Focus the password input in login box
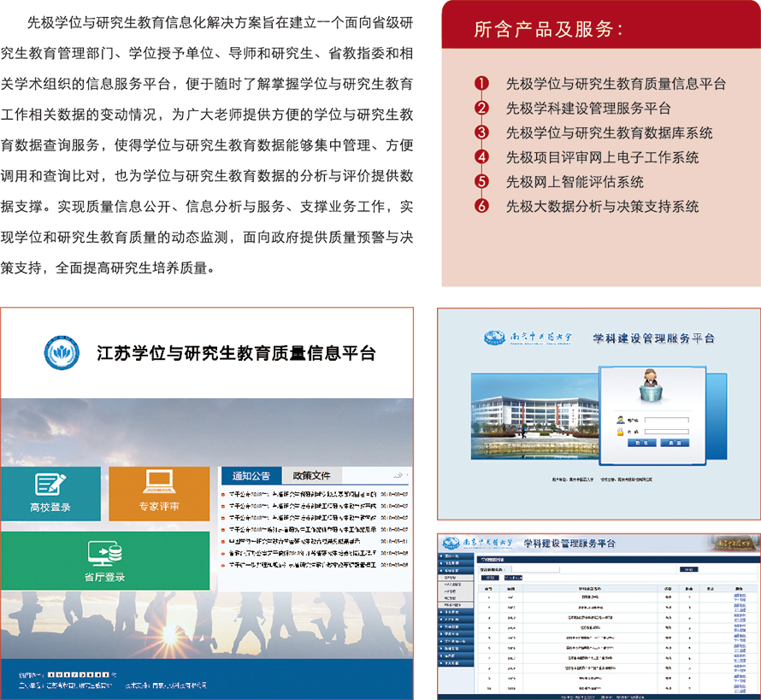Image resolution: width=761 pixels, height=700 pixels. 667,432
